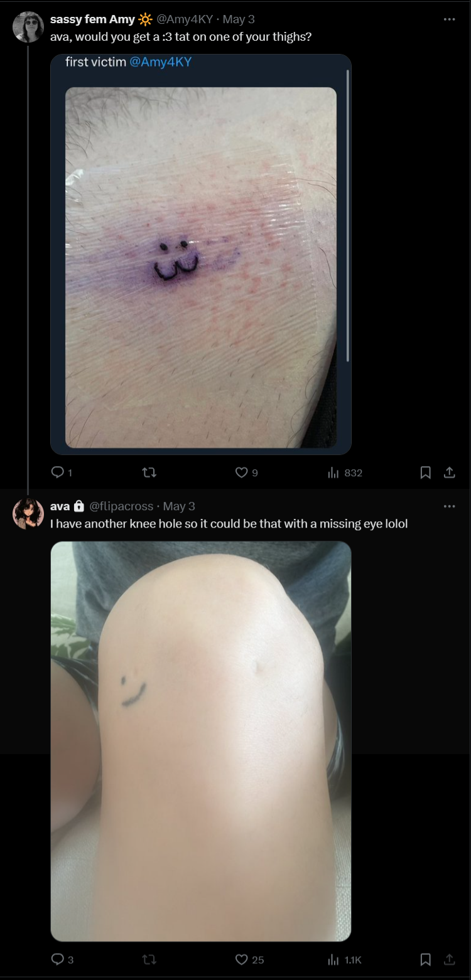
Task: Retweet Amy's tweet
Action: [149, 472]
